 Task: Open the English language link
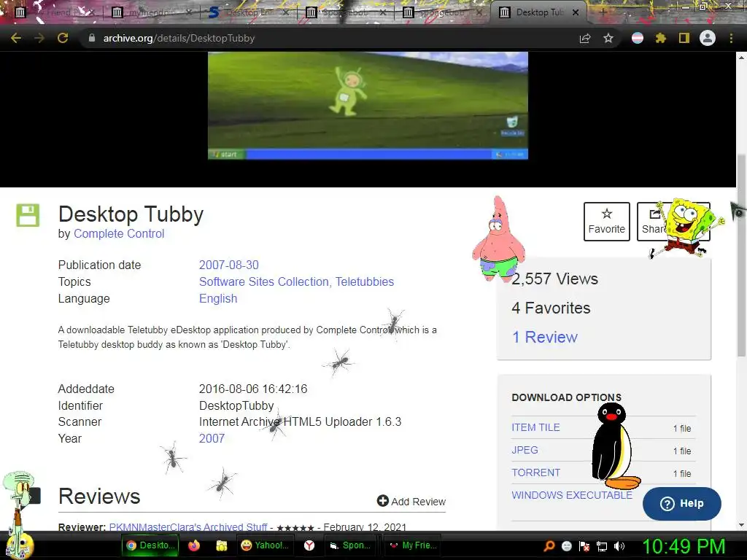pyautogui.click(x=218, y=298)
